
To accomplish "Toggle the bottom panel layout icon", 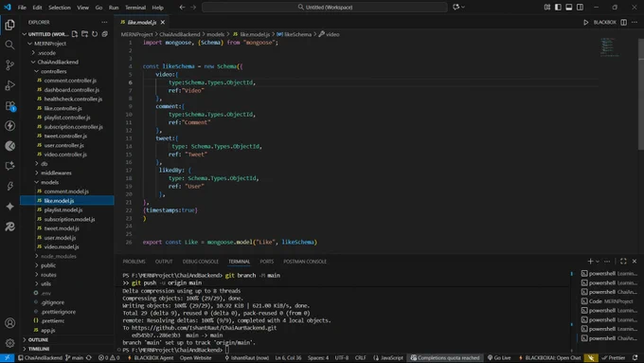I will coord(569,7).
